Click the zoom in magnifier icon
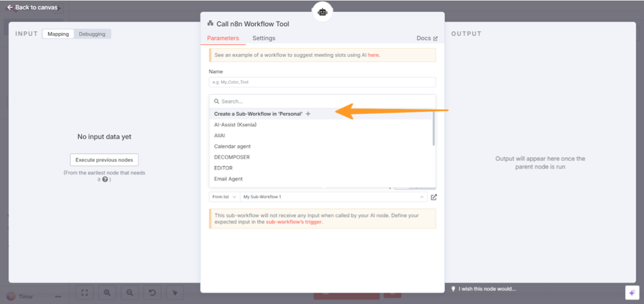Screen dimensions: 644x304 (x=107, y=293)
